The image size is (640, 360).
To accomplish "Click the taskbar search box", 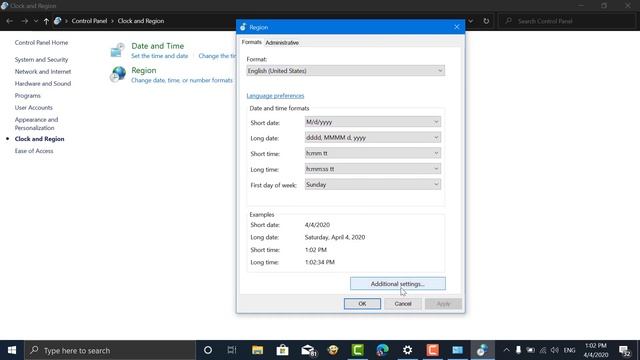I will 110,350.
